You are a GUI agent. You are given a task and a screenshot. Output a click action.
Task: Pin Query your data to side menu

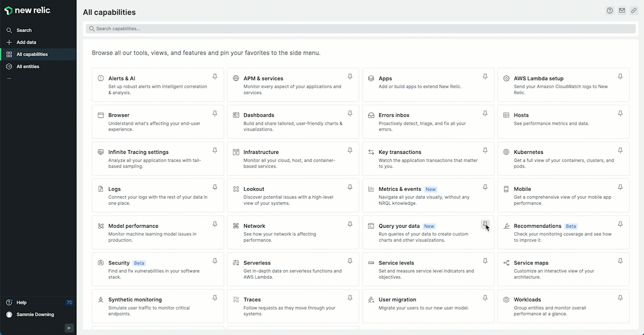pyautogui.click(x=485, y=224)
